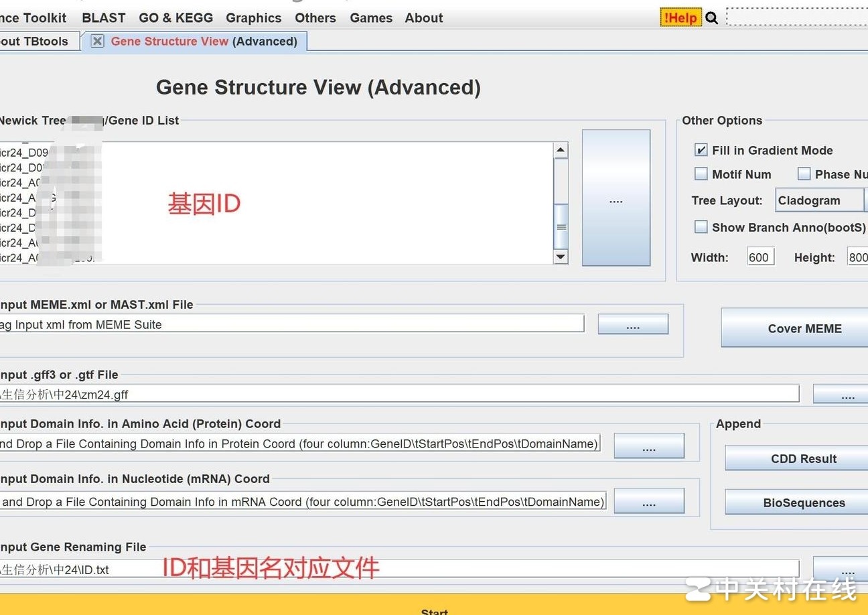Open the !Help panel
The image size is (868, 615).
click(x=680, y=17)
